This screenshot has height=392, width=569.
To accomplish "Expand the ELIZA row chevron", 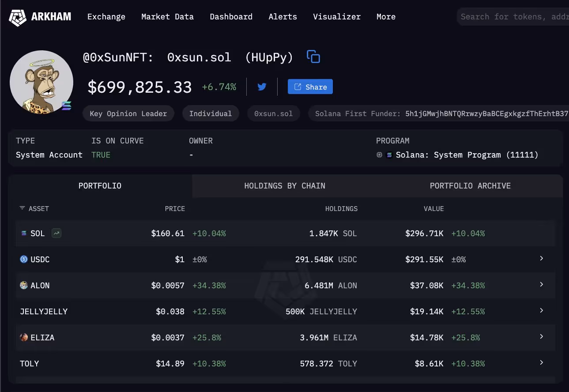I will 542,336.
